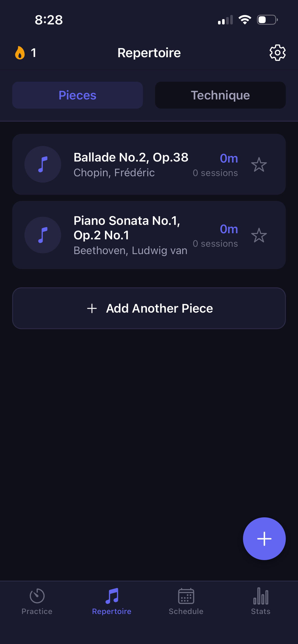Viewport: 298px width, 644px height.
Task: Tap 0 sessions under Piano Sonata
Action: 215,244
